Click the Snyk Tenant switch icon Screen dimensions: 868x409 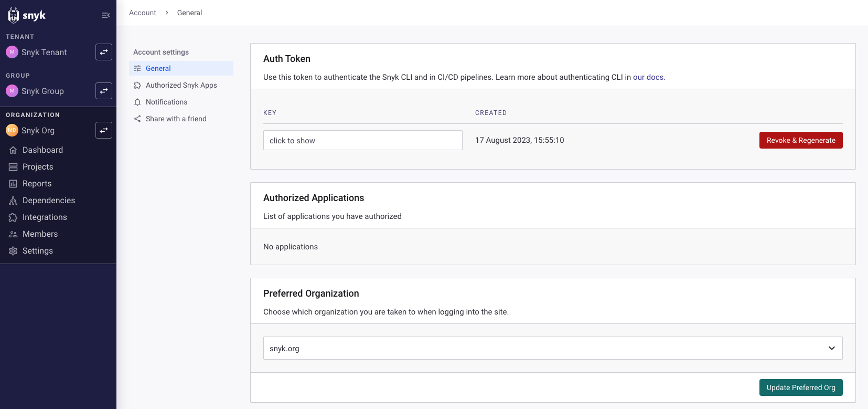click(x=104, y=52)
